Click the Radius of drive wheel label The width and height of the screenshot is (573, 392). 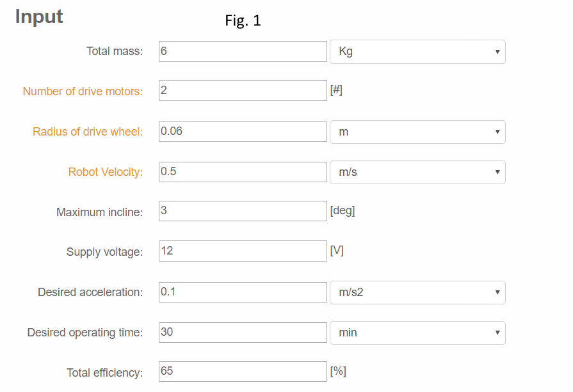pos(88,132)
